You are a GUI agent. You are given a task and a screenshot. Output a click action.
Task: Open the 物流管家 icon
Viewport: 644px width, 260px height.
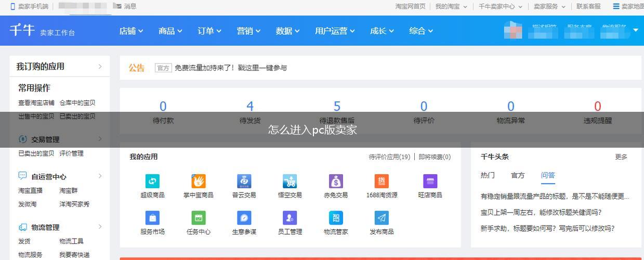coord(336,218)
